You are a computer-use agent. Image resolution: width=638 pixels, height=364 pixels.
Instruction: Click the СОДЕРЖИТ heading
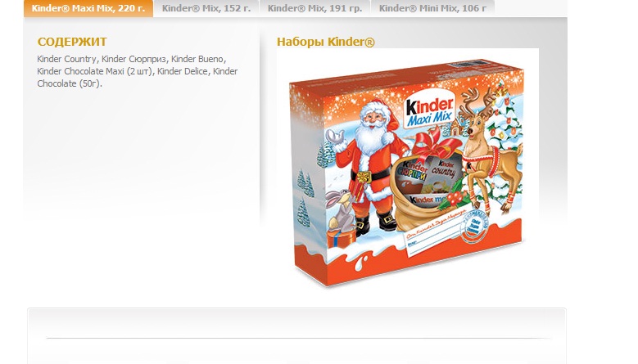72,42
